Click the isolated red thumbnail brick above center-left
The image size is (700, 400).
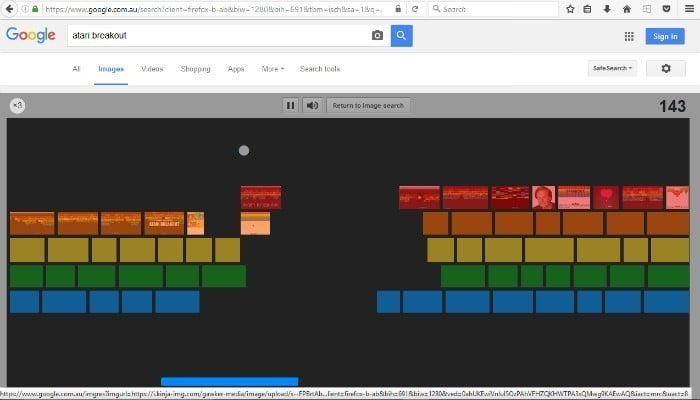click(261, 197)
